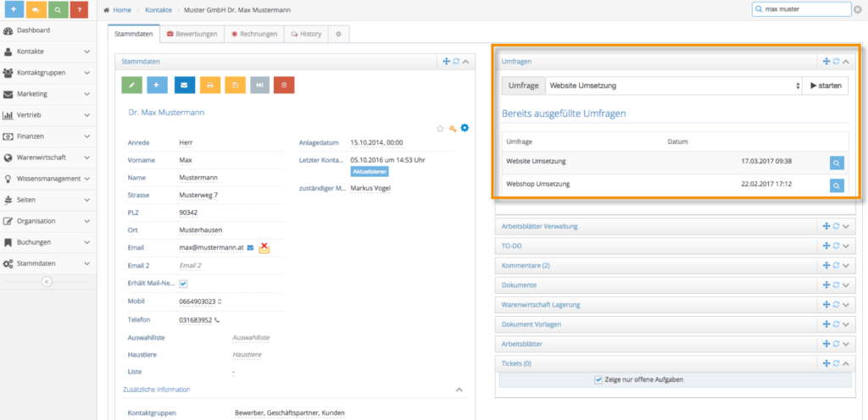Screen dimensions: 868x420
Task: Click the blue envelope email button
Action: tap(184, 86)
